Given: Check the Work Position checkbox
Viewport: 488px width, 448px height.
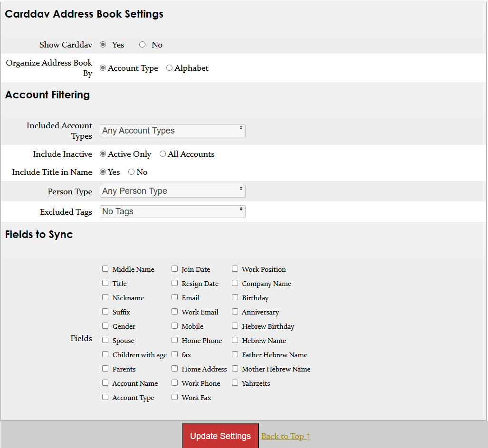Looking at the screenshot, I should pos(235,268).
